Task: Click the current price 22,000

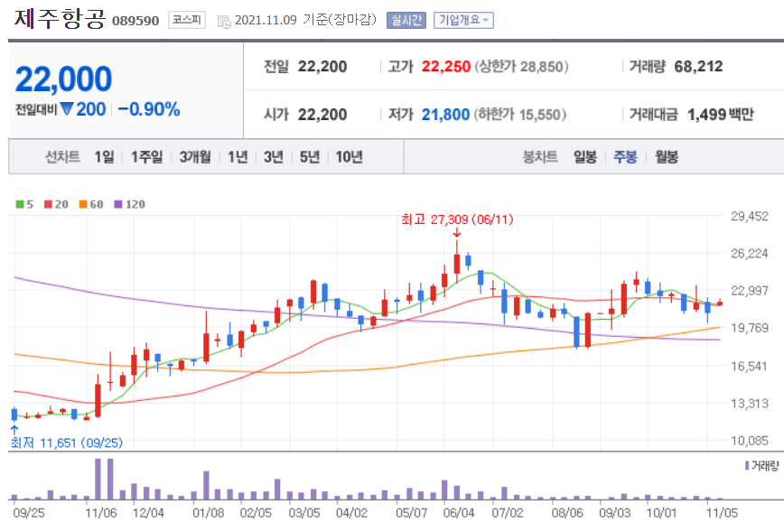Action: tap(63, 79)
